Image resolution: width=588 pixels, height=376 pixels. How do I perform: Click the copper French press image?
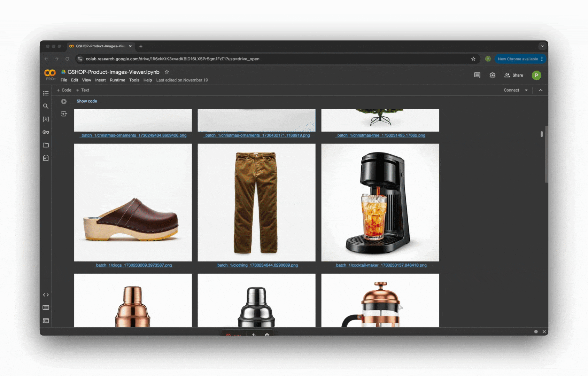(x=380, y=300)
